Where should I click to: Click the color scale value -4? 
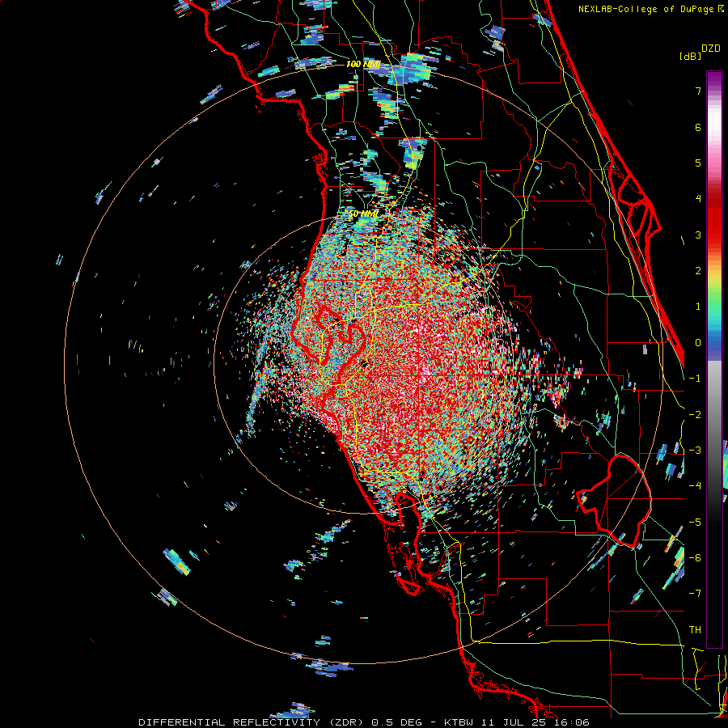point(695,486)
